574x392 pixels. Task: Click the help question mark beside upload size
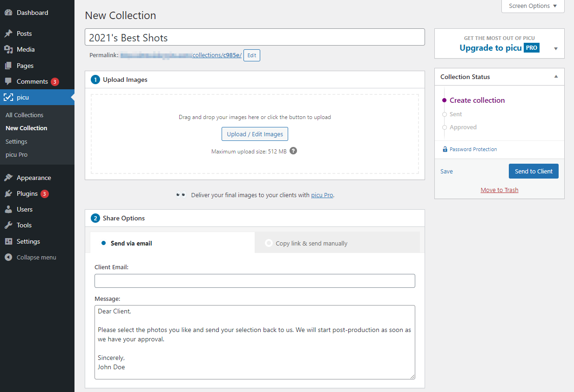293,151
